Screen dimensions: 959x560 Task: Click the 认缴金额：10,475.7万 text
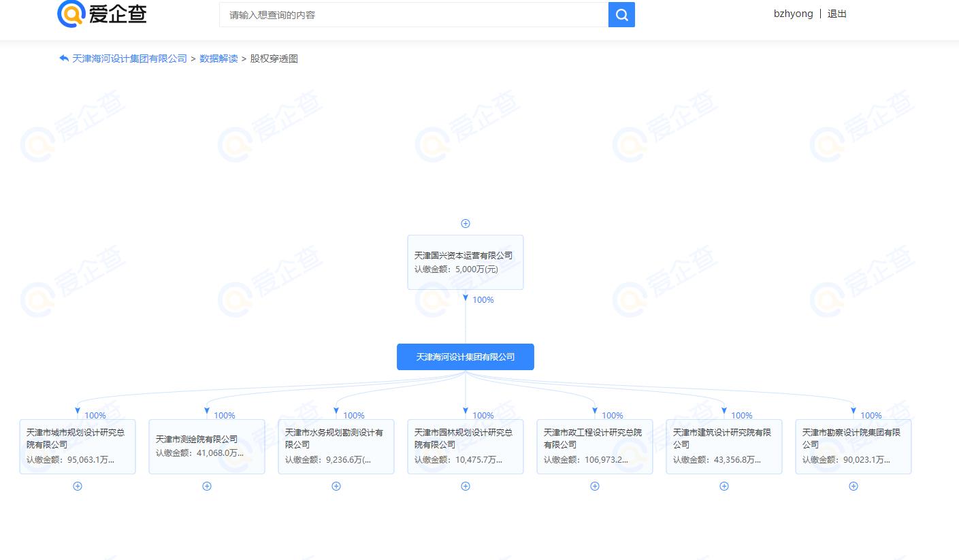pos(458,460)
